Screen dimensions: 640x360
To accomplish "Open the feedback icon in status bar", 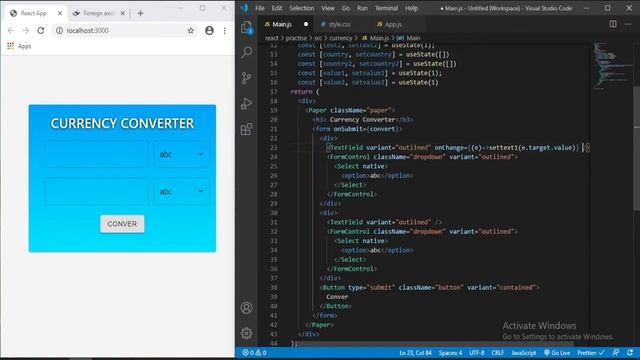I will (x=616, y=353).
